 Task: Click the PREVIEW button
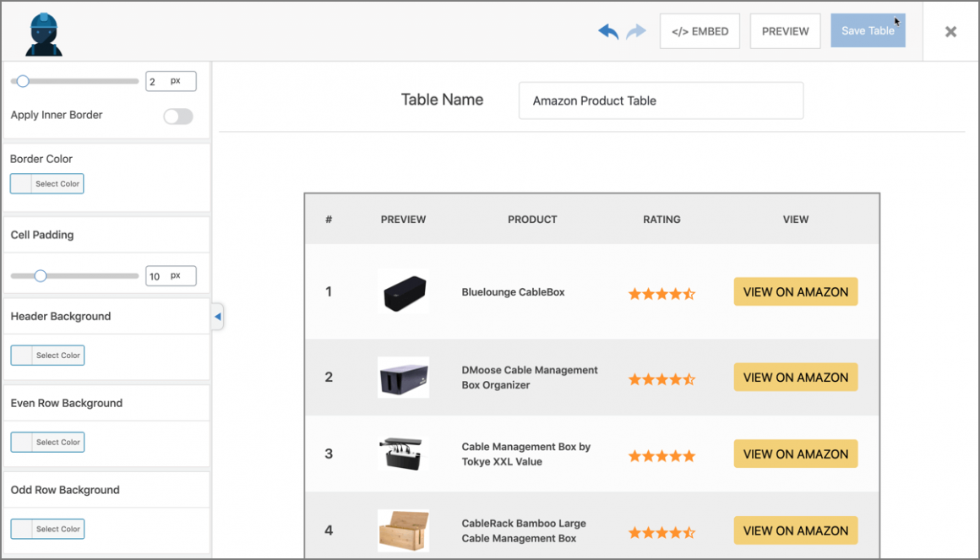(x=785, y=31)
